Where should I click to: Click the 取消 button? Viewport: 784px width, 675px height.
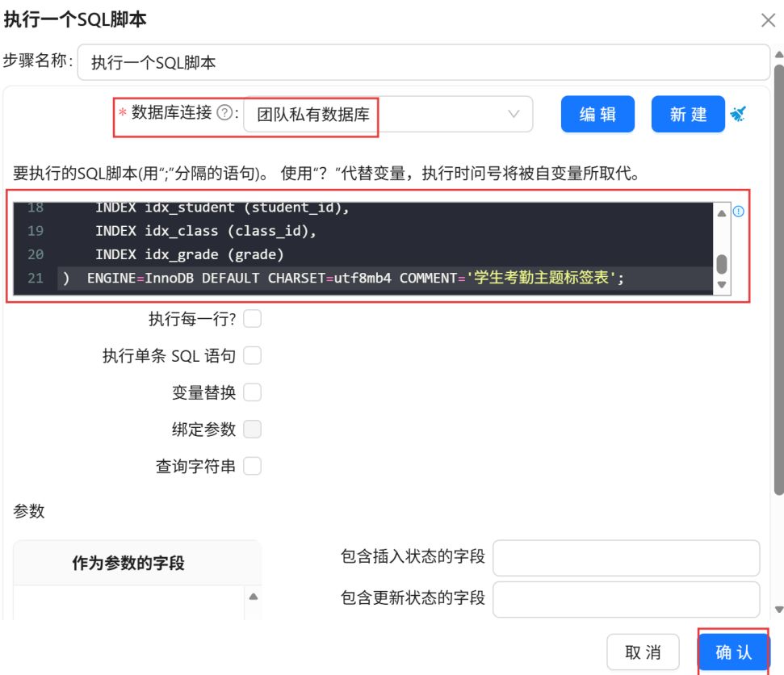coord(643,652)
